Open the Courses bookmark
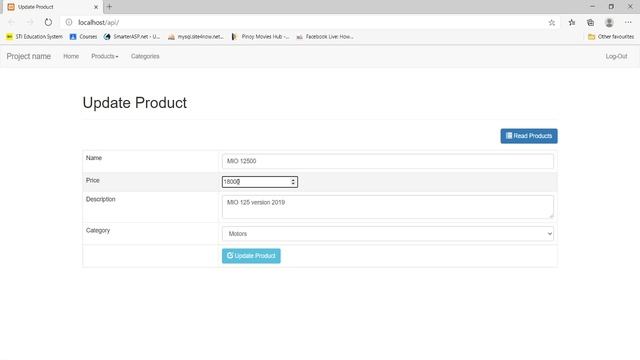640x360 pixels. (84, 37)
